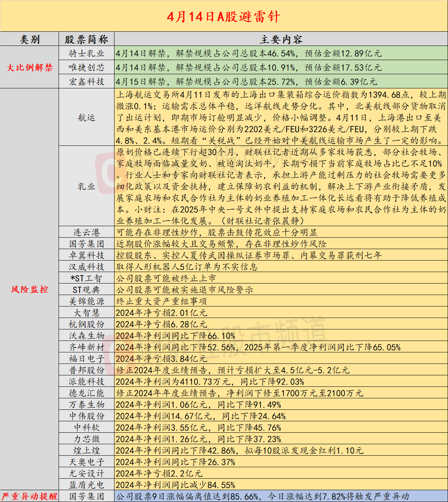Select the 唯捷创芯 stock name cell
The width and height of the screenshot is (448, 502).
coord(87,67)
